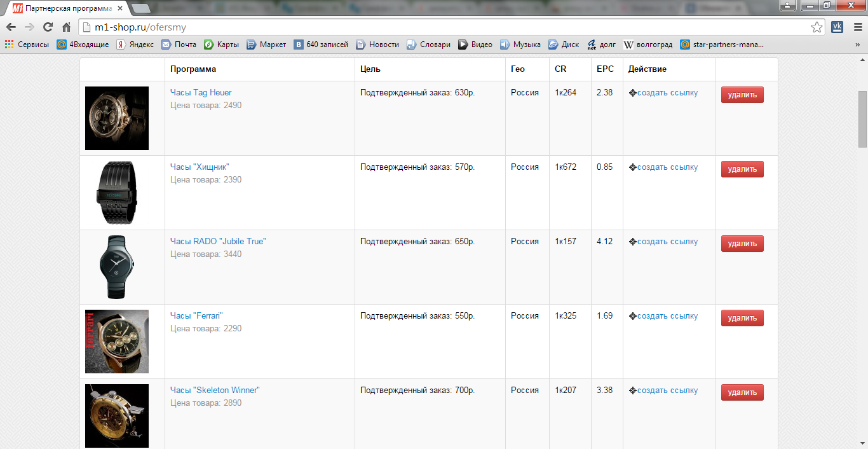Viewport: 868px width, 449px height.
Task: Open the Маркет bookmark
Action: tap(266, 45)
